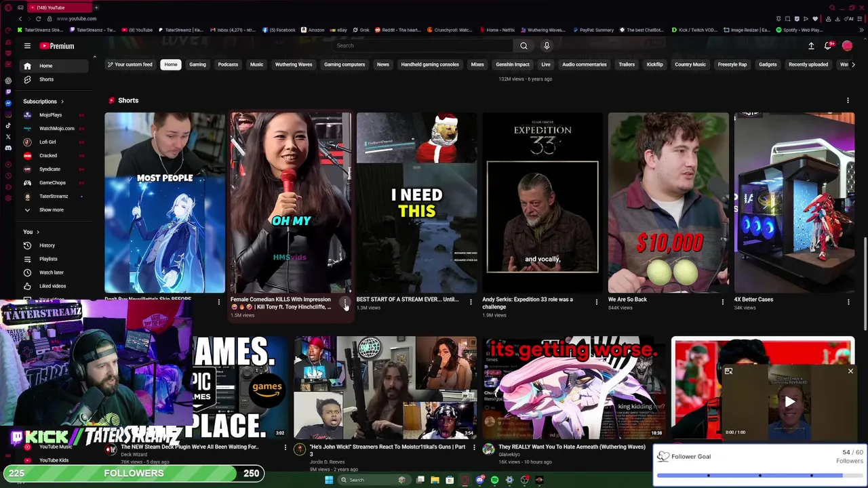Click the YouTube search input field

[x=422, y=45]
